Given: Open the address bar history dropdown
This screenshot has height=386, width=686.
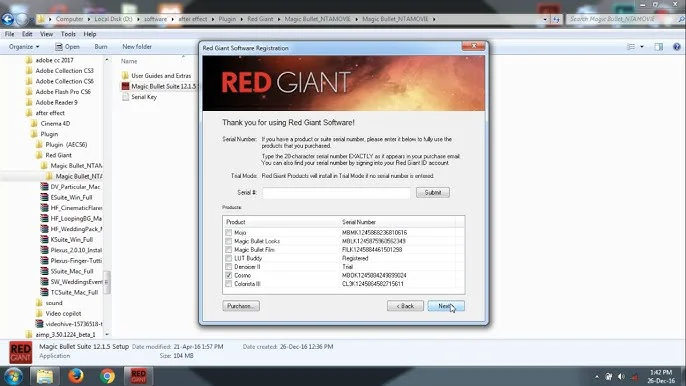Looking at the screenshot, I should click(545, 19).
